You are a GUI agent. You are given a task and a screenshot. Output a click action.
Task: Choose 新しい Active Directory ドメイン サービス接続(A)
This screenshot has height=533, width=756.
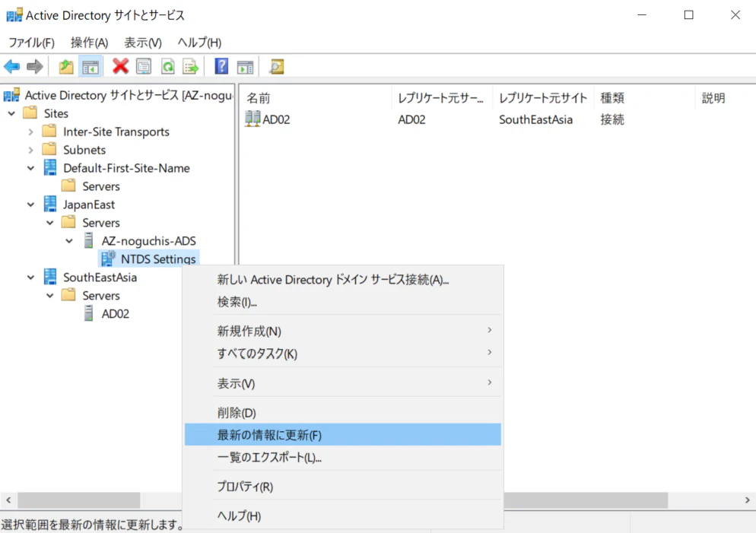[343, 280]
